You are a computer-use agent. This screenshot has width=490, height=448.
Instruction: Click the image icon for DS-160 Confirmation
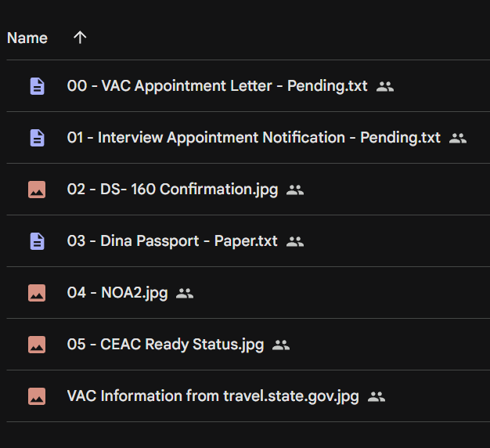tap(37, 190)
